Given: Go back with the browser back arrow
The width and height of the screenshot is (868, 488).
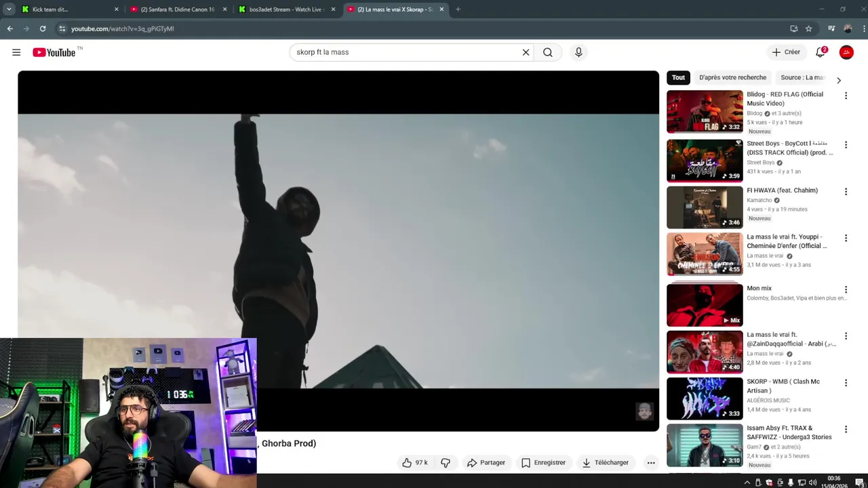Looking at the screenshot, I should [9, 28].
